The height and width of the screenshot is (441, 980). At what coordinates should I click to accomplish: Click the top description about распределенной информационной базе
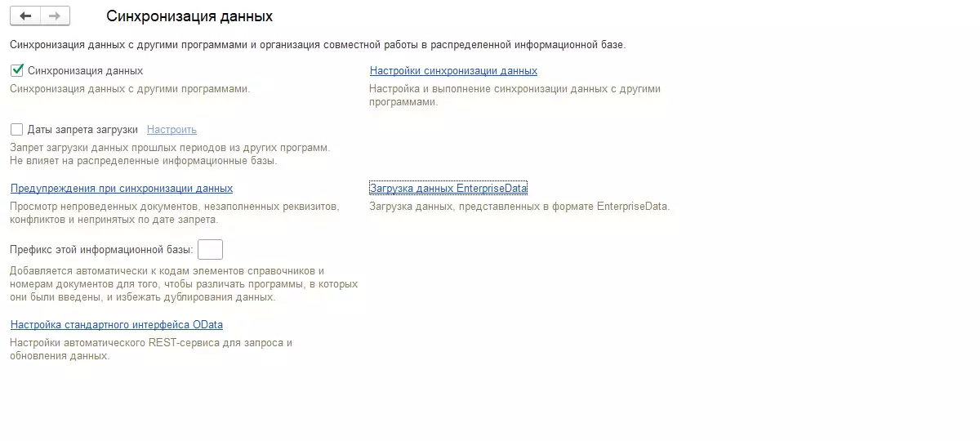click(x=318, y=45)
